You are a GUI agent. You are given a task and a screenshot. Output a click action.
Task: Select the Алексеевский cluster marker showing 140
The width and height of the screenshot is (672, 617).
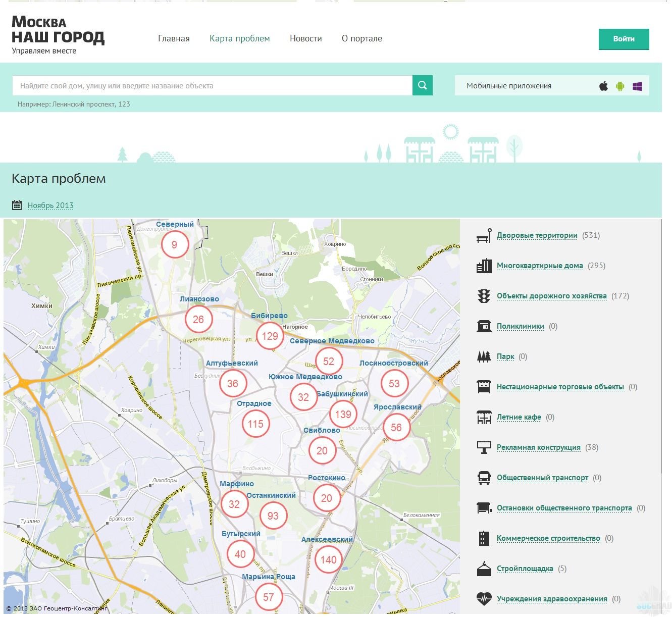[x=328, y=559]
